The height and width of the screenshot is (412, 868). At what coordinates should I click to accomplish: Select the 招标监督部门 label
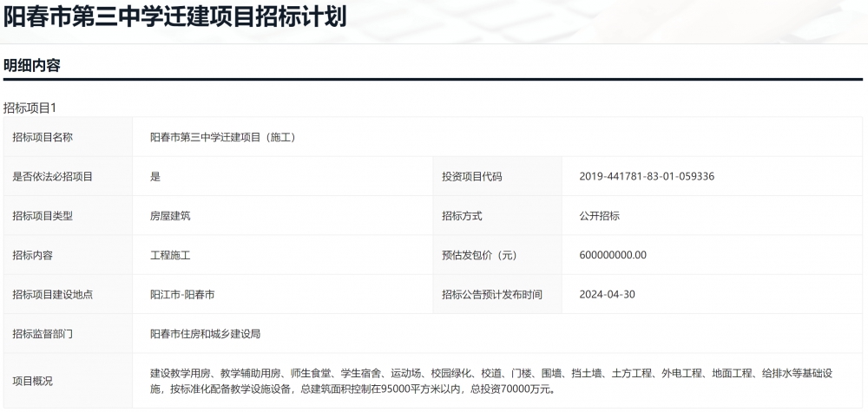(x=43, y=334)
